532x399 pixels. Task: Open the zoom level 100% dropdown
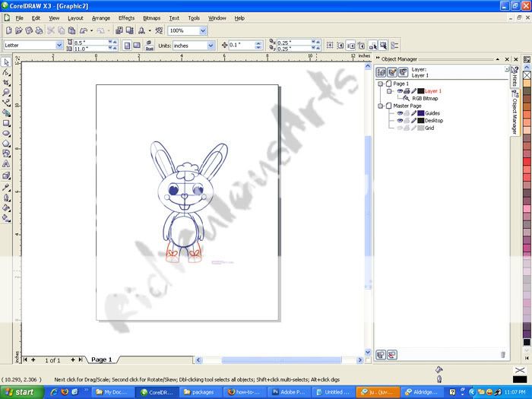pyautogui.click(x=203, y=30)
